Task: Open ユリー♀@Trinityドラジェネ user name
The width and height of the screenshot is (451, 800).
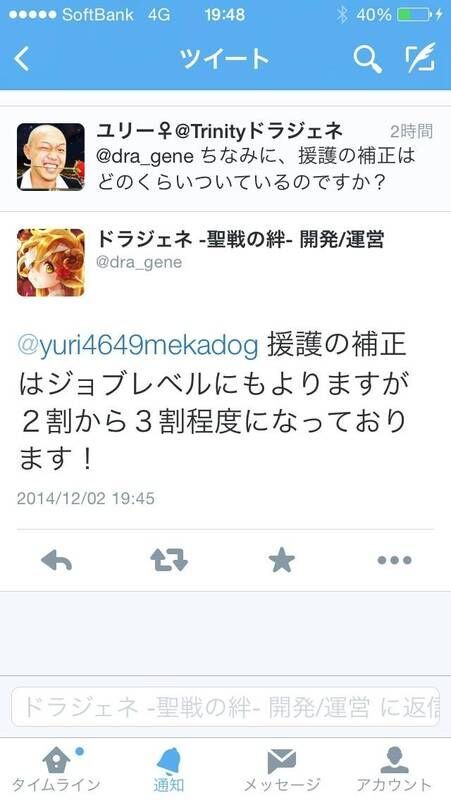Action: point(219,132)
